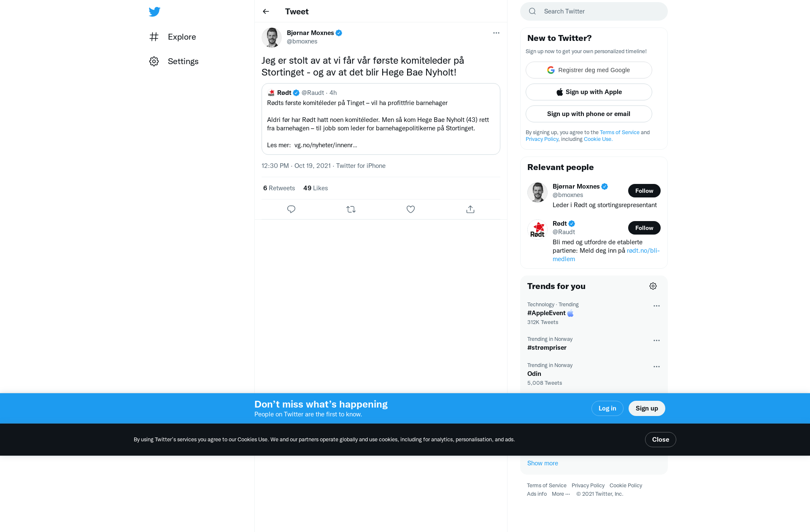Viewport: 810px width, 532px height.
Task: Follow Bjørnar Moxnes
Action: coord(644,191)
